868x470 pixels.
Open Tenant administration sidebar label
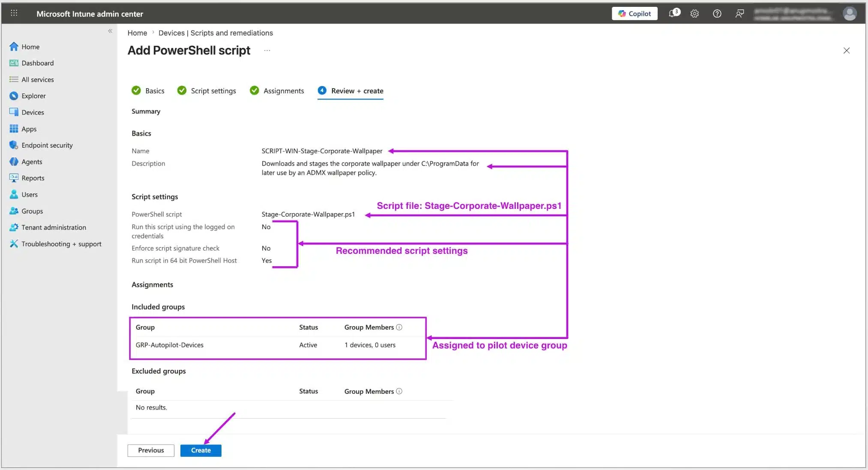(x=54, y=227)
